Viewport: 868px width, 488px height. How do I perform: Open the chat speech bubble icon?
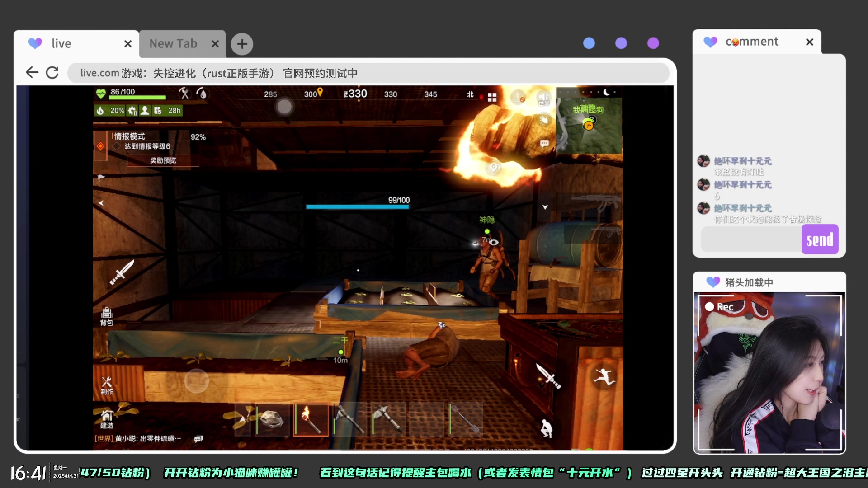coord(544,144)
